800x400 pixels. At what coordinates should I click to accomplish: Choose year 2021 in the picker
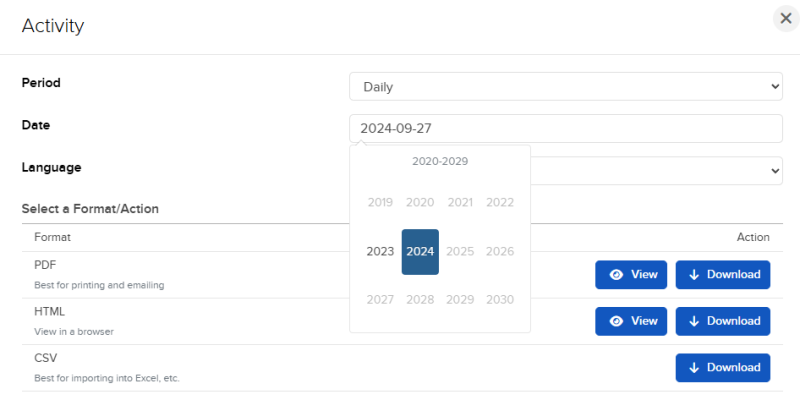click(x=460, y=203)
